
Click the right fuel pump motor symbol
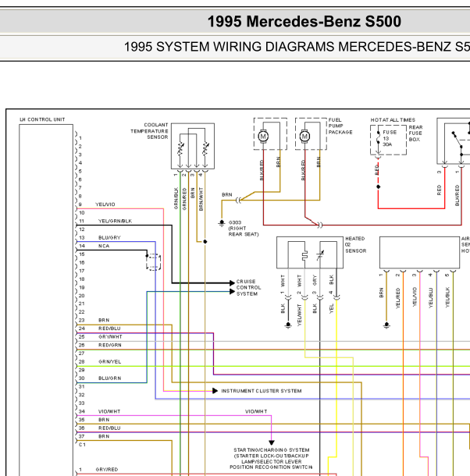click(304, 137)
